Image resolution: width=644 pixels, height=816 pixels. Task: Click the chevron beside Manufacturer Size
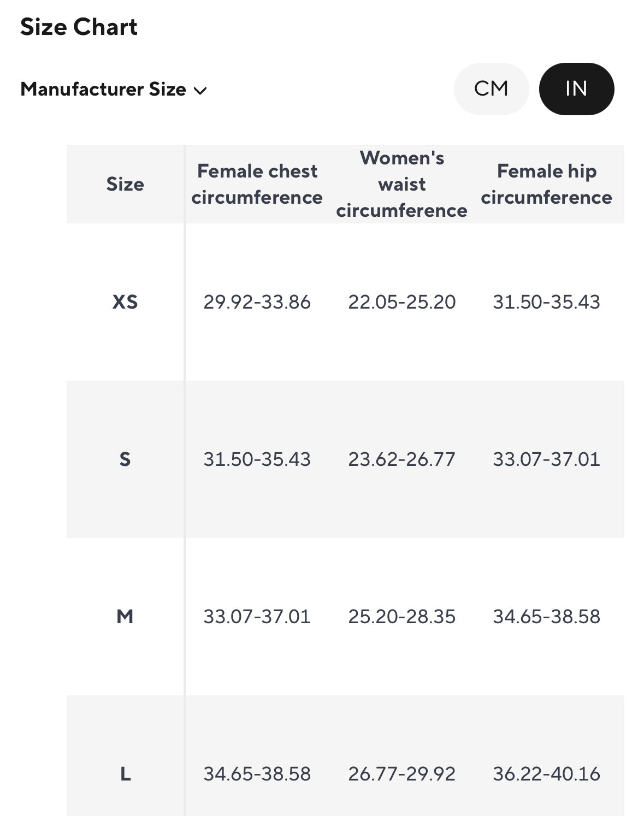pos(200,91)
